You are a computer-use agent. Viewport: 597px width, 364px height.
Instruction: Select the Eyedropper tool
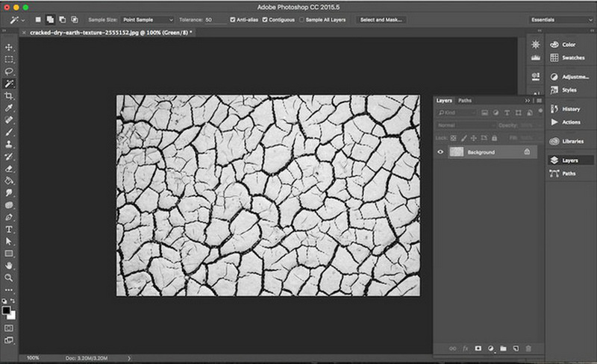pos(9,108)
